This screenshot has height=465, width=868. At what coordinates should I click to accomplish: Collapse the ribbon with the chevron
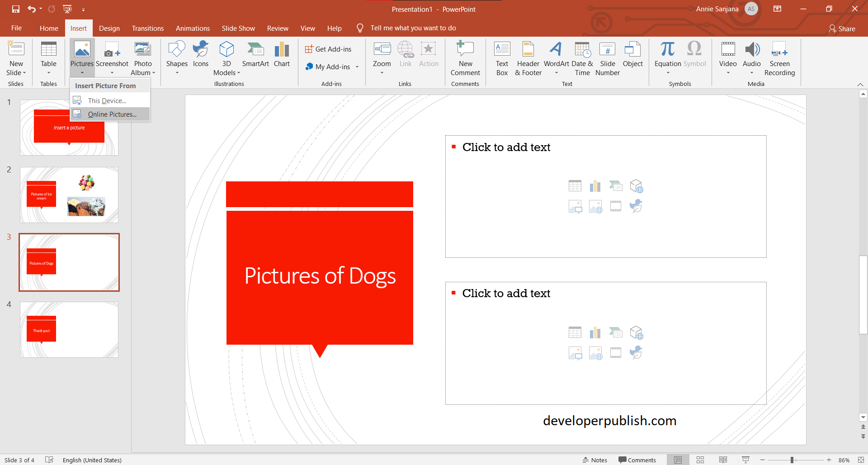tap(860, 85)
